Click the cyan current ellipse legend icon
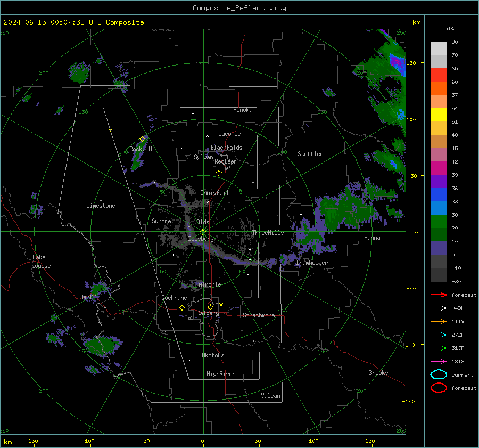The height and width of the screenshot is (448, 479). click(x=439, y=374)
